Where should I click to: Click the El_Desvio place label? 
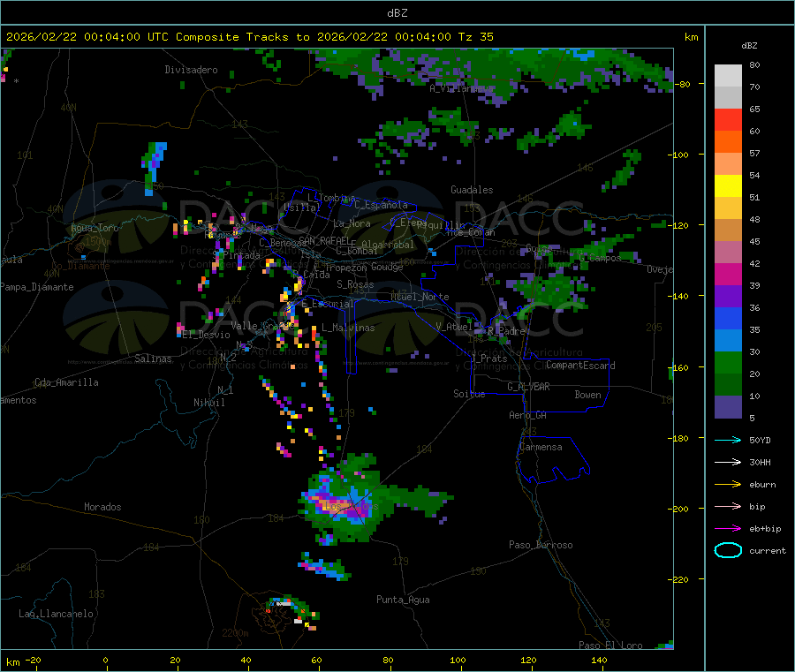(x=206, y=335)
